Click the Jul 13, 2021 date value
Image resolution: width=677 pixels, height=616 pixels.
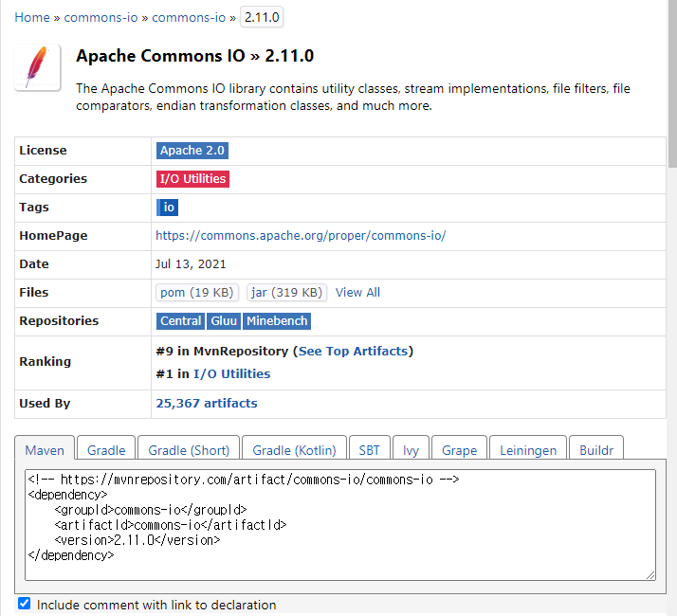(191, 264)
